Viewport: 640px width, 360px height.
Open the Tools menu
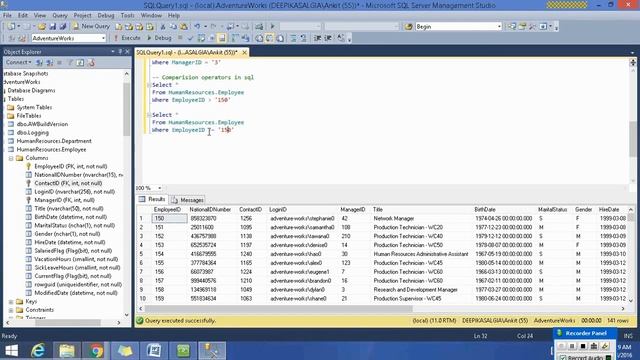(x=127, y=16)
